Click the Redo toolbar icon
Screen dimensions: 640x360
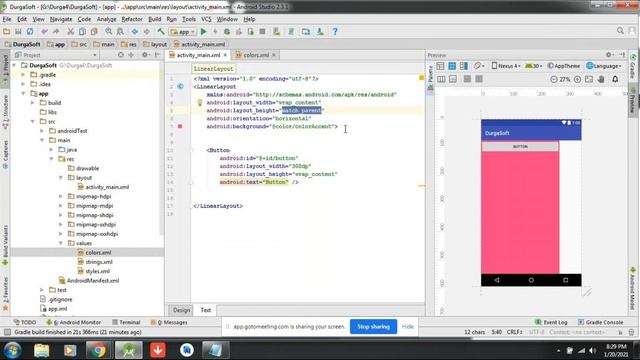(56, 31)
